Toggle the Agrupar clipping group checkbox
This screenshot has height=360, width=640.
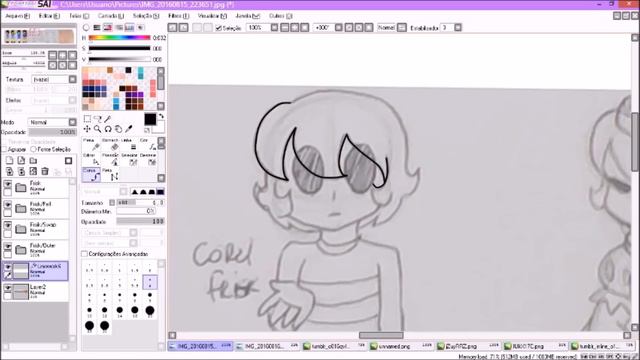(4, 149)
